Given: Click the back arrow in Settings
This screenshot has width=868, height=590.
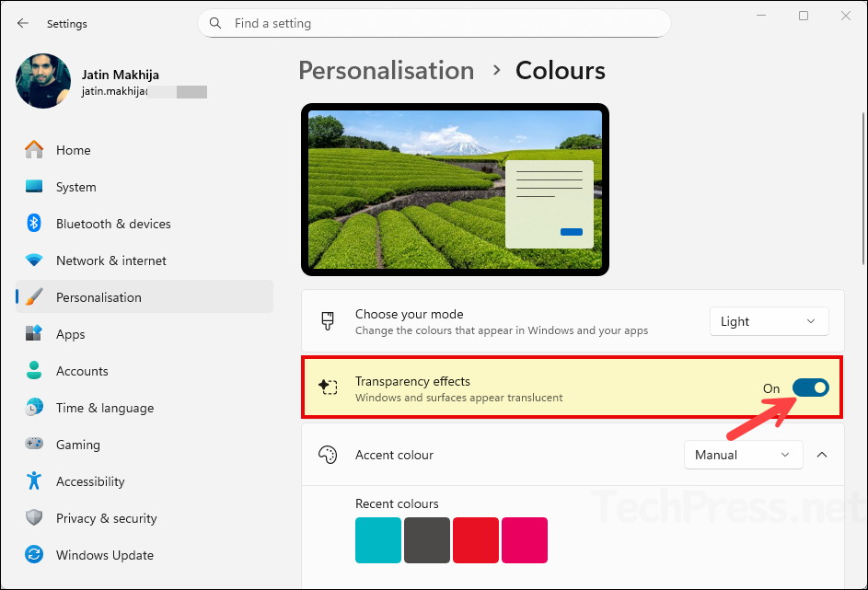Looking at the screenshot, I should pos(23,23).
